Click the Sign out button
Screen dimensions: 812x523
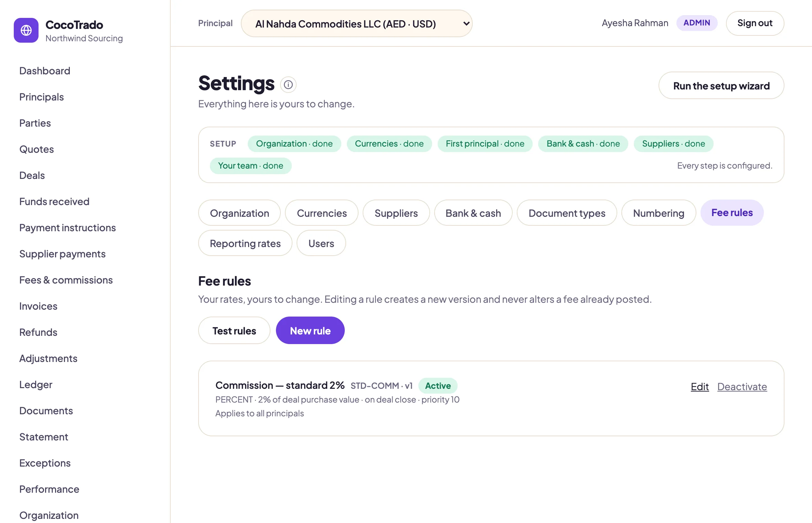(x=755, y=23)
